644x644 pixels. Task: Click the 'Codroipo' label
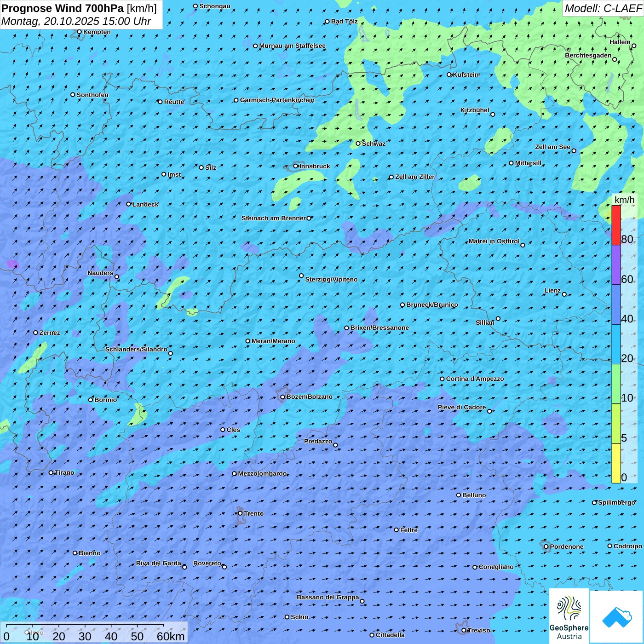point(628,546)
